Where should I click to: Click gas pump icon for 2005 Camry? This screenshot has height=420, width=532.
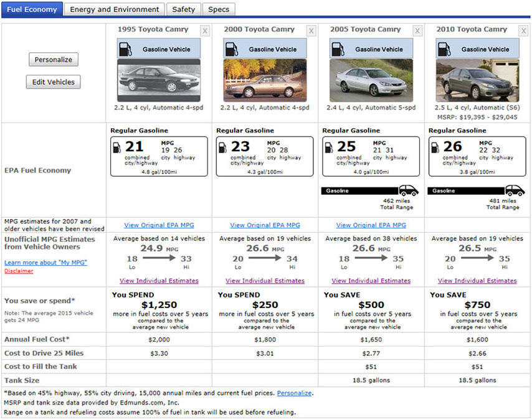coord(338,49)
